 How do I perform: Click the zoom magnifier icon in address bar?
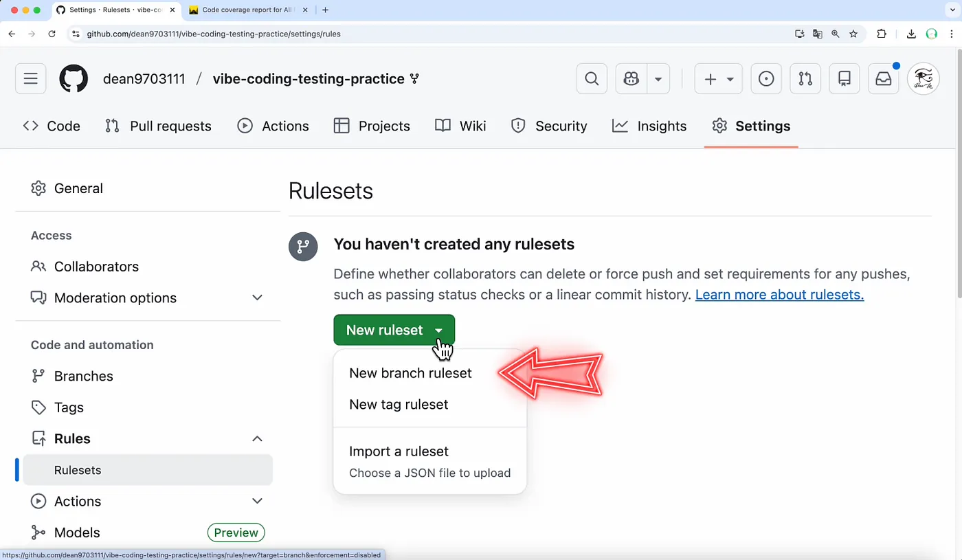click(x=836, y=34)
